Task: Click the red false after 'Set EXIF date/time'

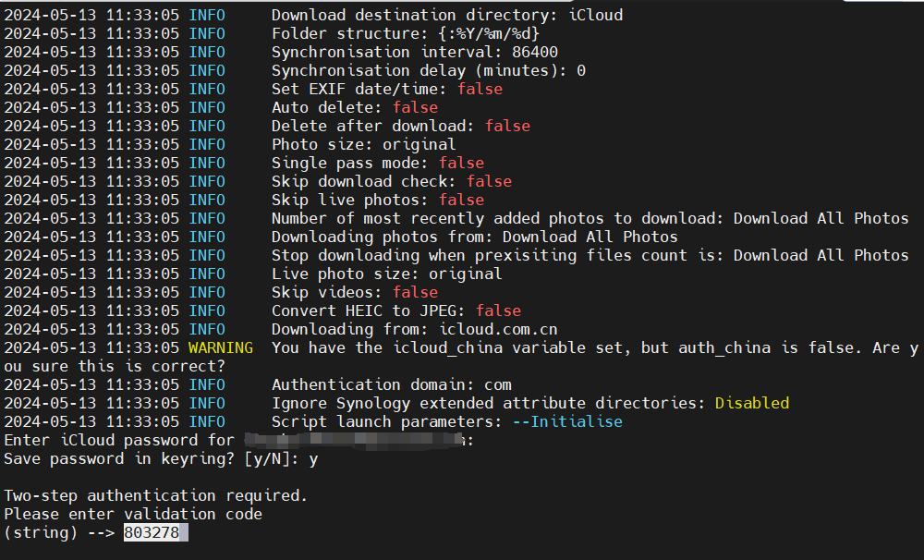Action: point(480,89)
